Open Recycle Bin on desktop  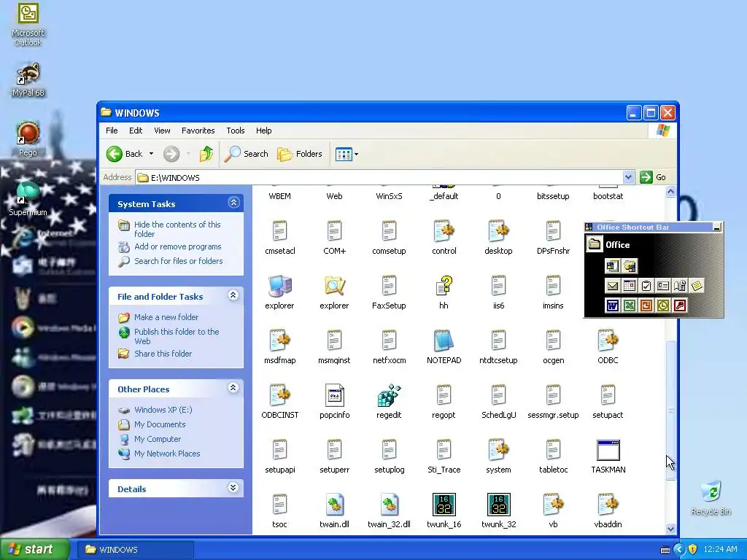[x=711, y=497]
